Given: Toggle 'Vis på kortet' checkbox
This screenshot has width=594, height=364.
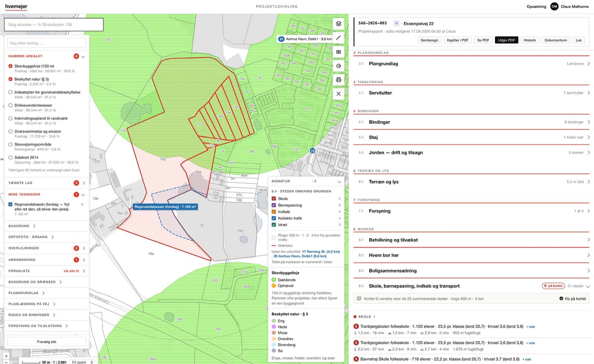Looking at the screenshot, I should click(x=561, y=299).
